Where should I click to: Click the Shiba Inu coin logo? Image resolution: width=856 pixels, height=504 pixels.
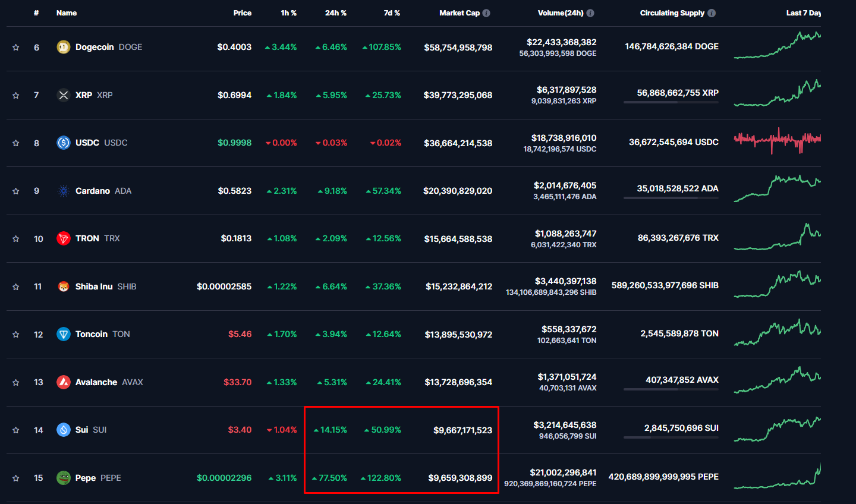(x=64, y=286)
